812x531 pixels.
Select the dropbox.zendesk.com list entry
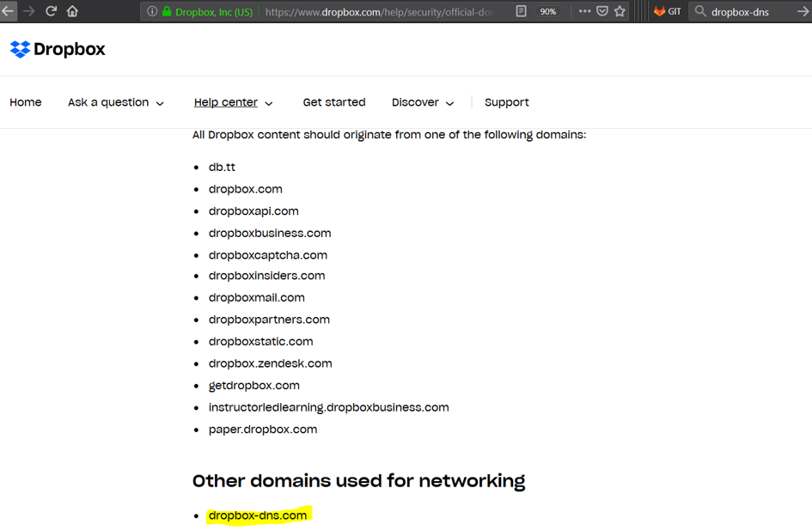pyautogui.click(x=271, y=363)
